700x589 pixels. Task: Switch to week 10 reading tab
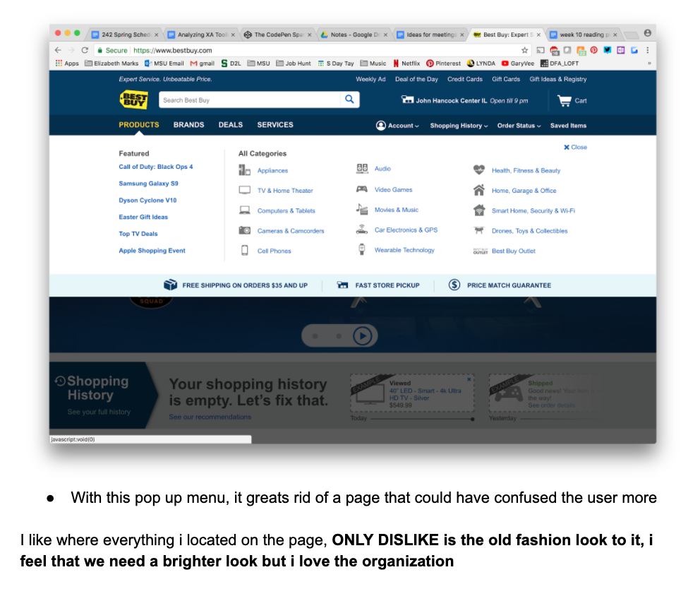pos(584,35)
